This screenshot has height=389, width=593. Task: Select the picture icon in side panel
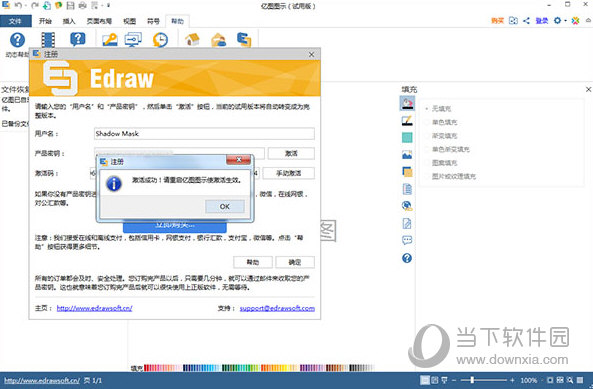[x=407, y=155]
